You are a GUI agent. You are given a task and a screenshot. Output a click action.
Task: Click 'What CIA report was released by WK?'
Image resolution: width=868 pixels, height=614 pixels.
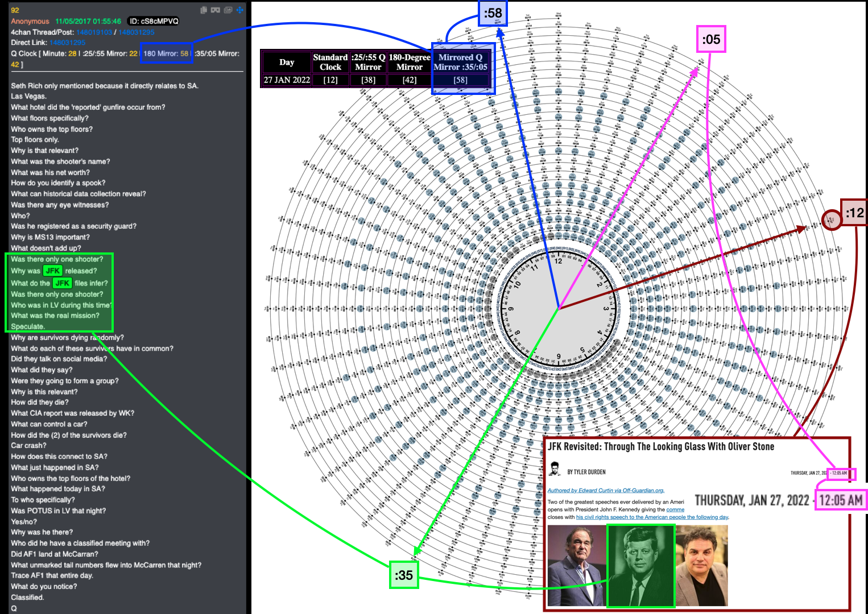pos(72,413)
